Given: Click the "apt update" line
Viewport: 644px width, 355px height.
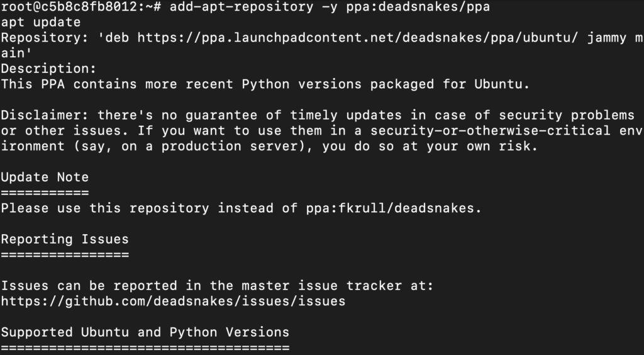Looking at the screenshot, I should pyautogui.click(x=41, y=22).
